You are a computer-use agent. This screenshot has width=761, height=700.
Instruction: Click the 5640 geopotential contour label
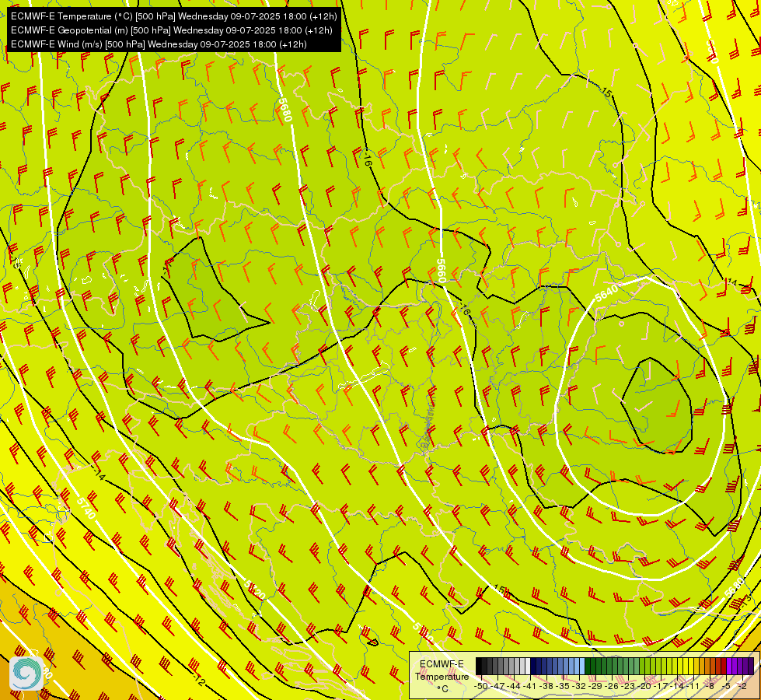coord(606,292)
